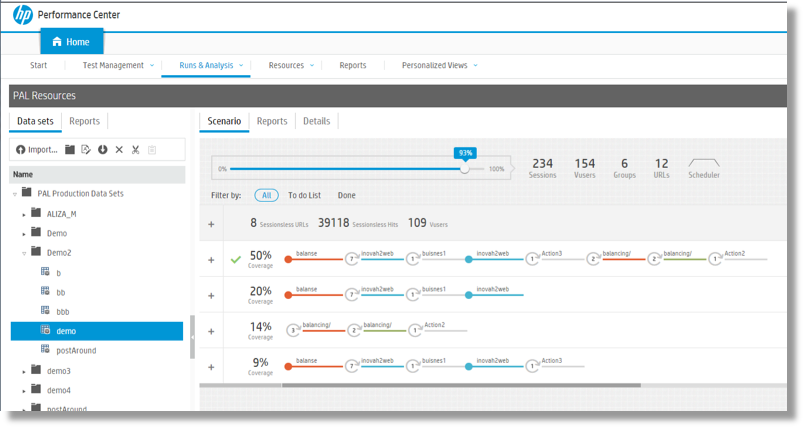Viewport: 805px width, 429px height.
Task: Select data set icon for b
Action: tap(45, 271)
